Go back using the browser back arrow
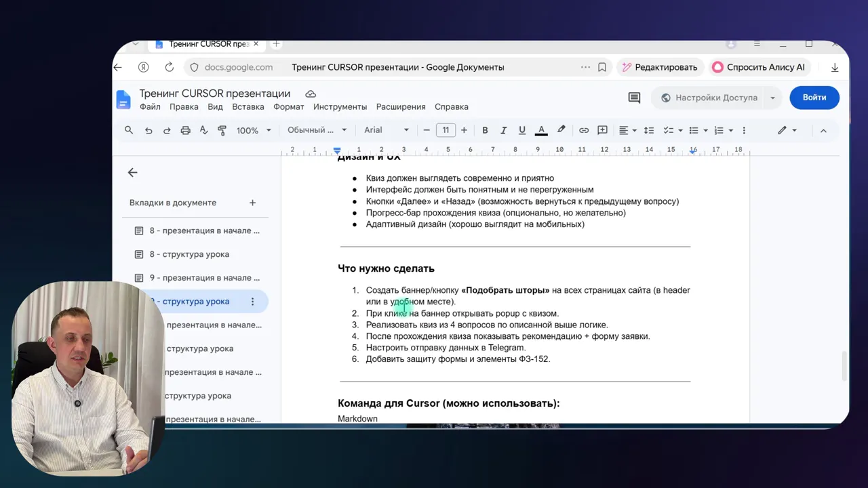 [x=118, y=67]
